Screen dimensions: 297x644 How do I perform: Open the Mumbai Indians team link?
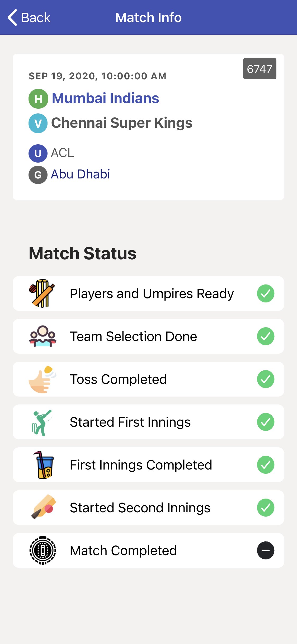pyautogui.click(x=105, y=98)
